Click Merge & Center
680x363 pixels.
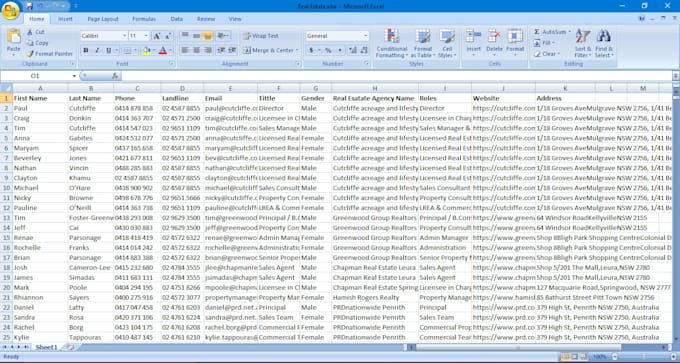(x=269, y=50)
